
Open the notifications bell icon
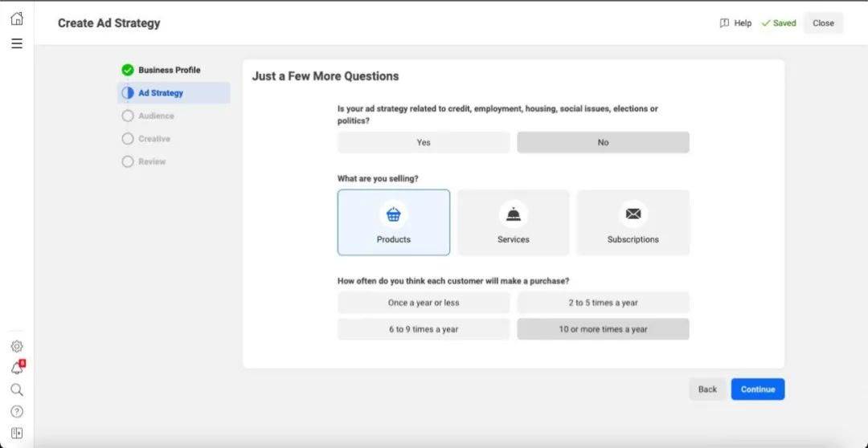pos(17,369)
